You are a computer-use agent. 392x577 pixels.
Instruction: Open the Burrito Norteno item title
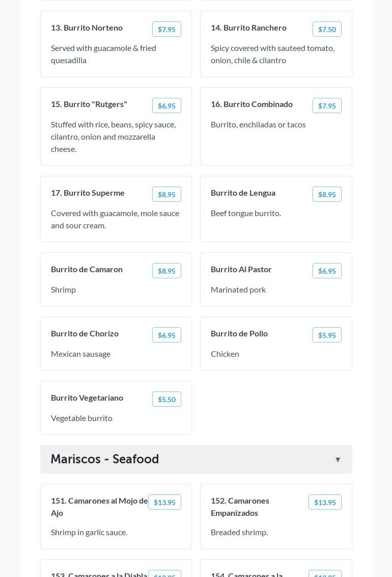click(x=87, y=28)
